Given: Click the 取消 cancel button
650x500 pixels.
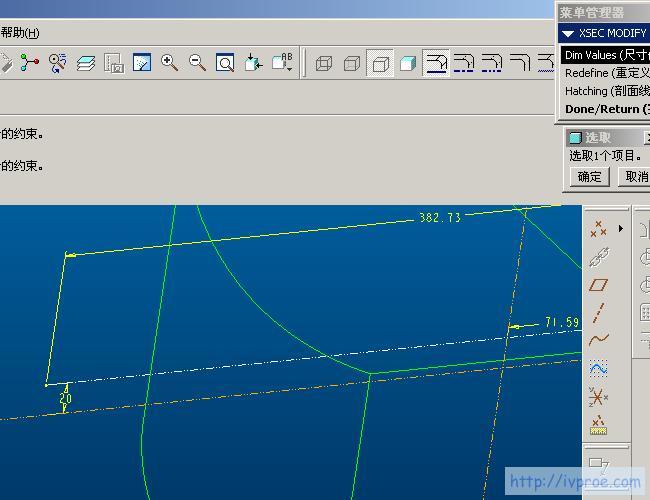Looking at the screenshot, I should pyautogui.click(x=636, y=177).
